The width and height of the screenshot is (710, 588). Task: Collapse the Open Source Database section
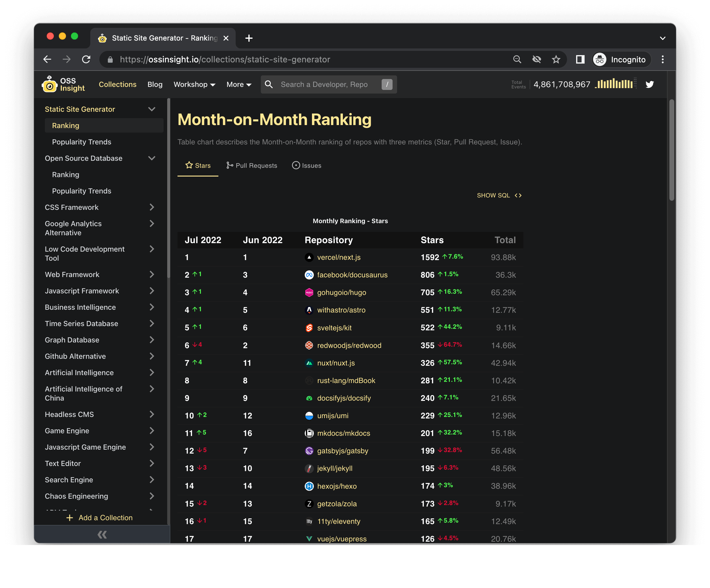coord(152,158)
